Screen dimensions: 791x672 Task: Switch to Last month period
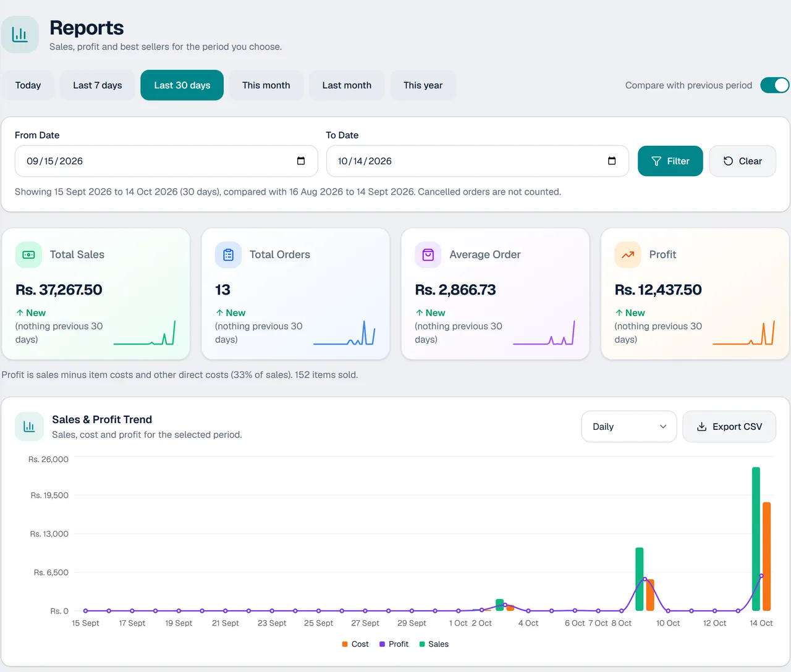point(347,85)
